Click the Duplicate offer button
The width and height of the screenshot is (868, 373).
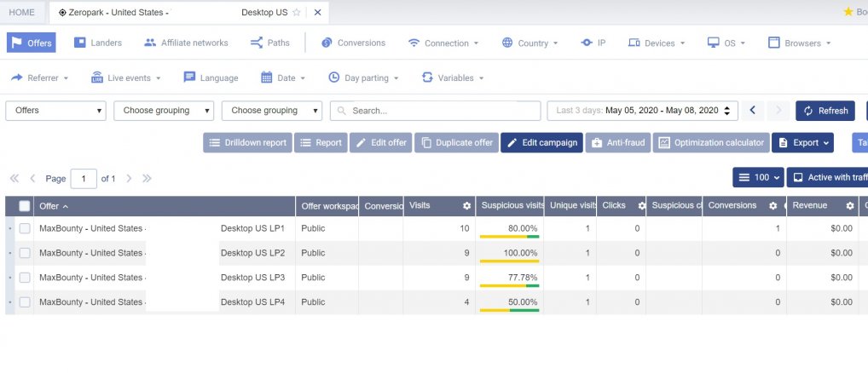(457, 142)
